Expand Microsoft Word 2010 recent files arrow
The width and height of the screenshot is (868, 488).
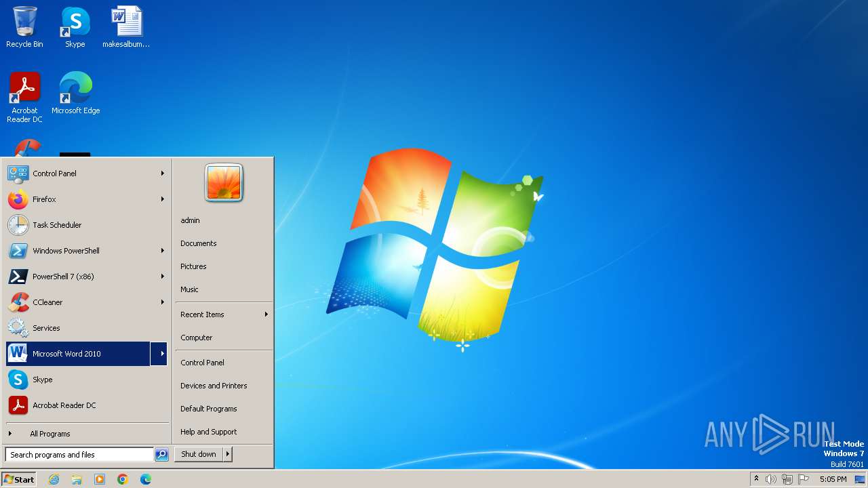[x=159, y=354]
